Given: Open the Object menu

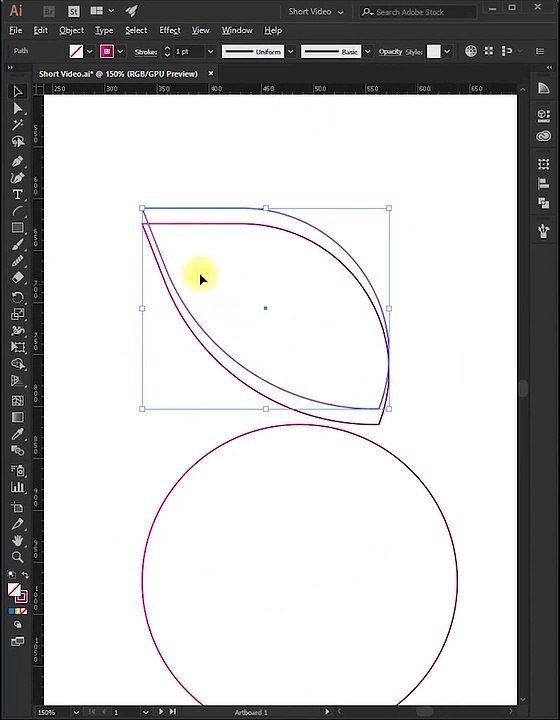Looking at the screenshot, I should [71, 30].
